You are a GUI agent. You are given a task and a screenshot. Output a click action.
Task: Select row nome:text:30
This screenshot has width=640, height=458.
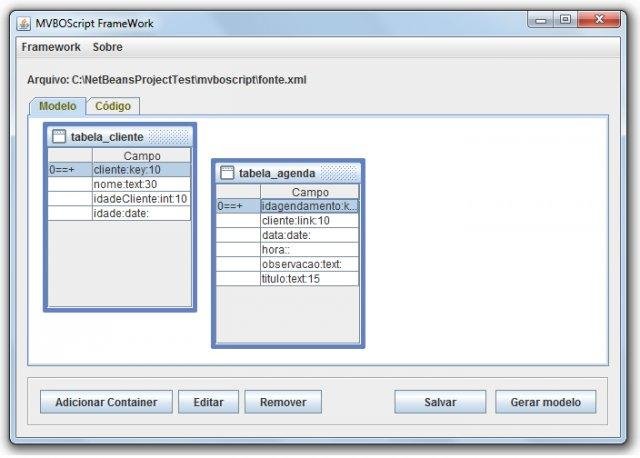(119, 184)
